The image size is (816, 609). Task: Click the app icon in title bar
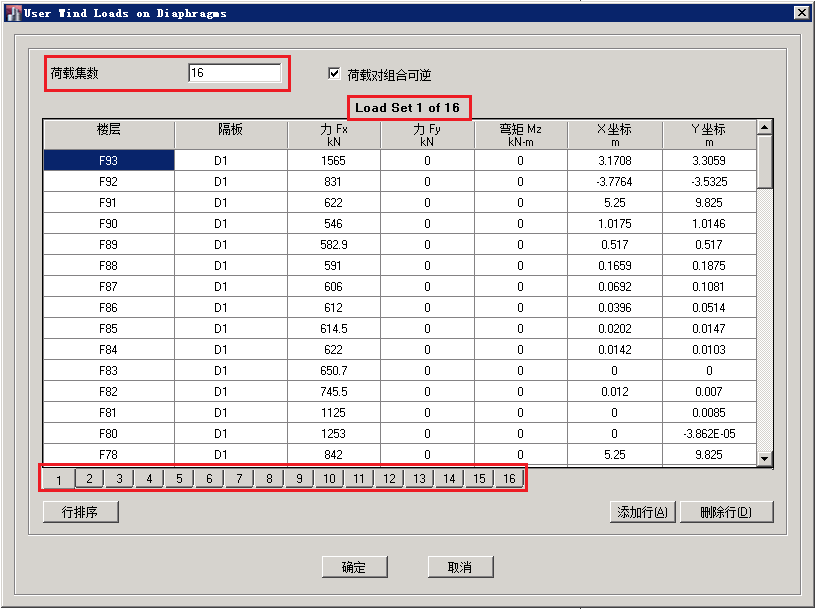(12, 12)
